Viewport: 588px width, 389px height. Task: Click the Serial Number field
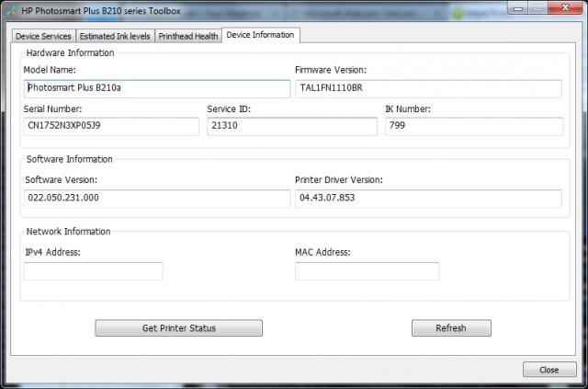click(111, 126)
